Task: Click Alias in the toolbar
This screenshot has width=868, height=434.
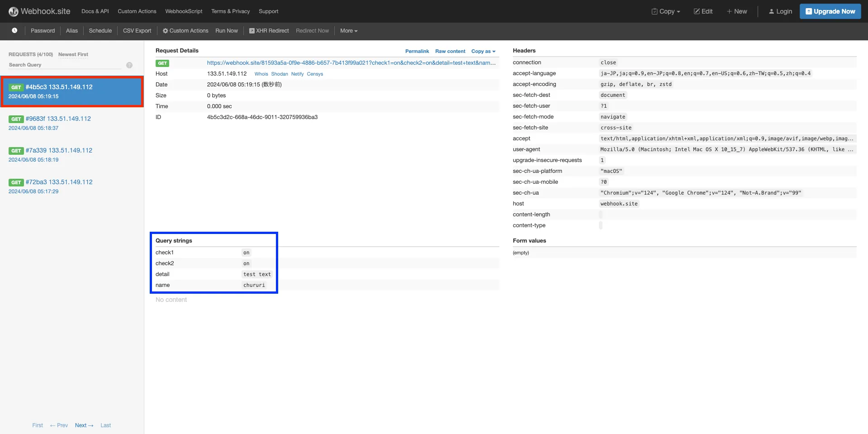Action: coord(72,31)
